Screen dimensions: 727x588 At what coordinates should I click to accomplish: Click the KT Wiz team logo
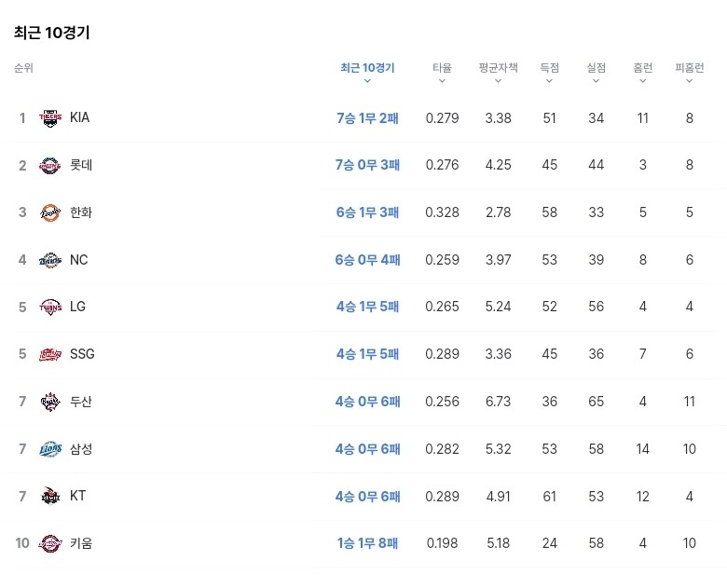(49, 497)
